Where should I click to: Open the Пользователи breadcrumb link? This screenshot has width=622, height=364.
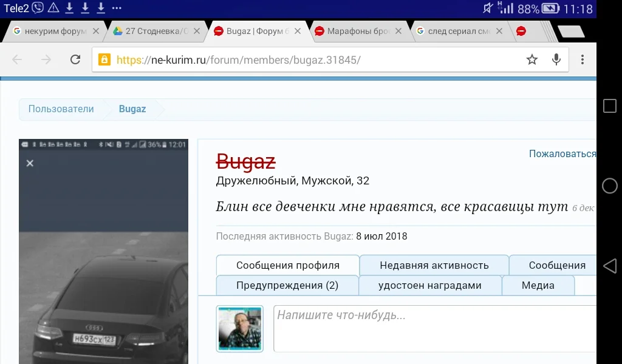click(61, 109)
